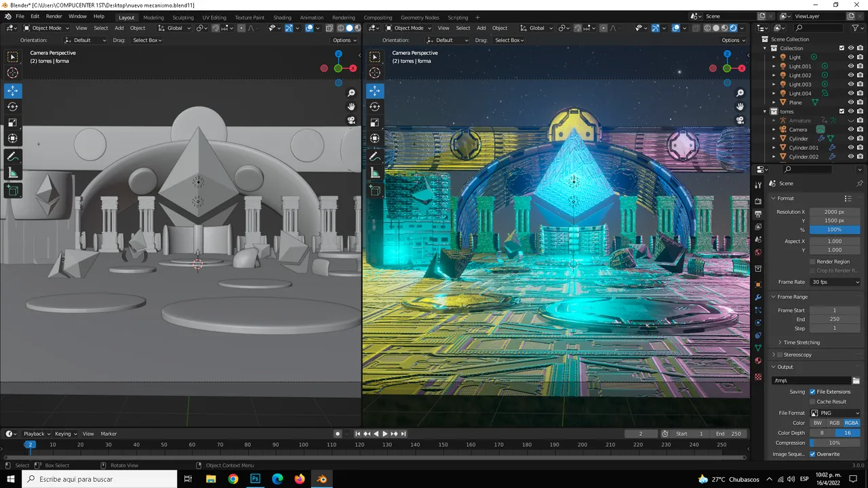Hide Plane object eye icon
Viewport: 868px width, 488px height.
(851, 102)
